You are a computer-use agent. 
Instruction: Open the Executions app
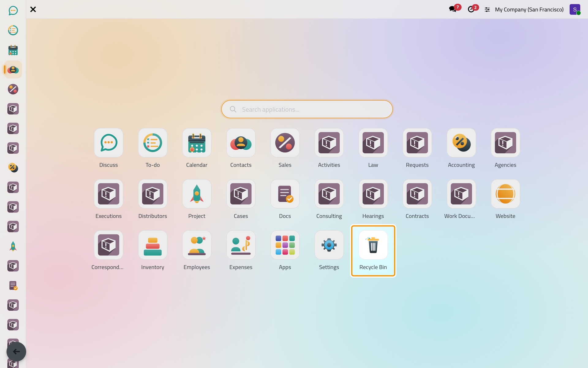108,194
